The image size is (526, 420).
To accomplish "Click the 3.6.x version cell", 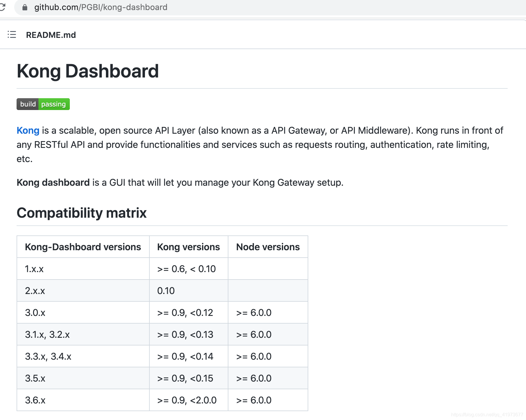I will click(x=35, y=400).
